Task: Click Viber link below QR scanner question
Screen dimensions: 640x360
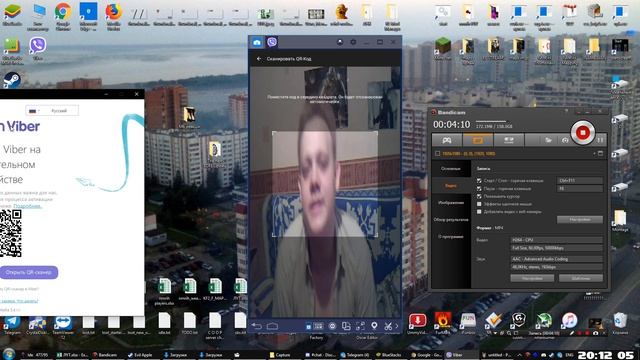Action: 19,301
